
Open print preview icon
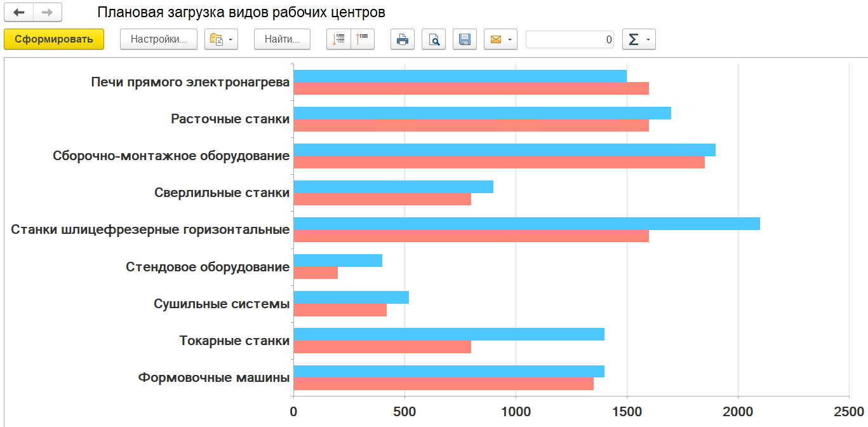click(x=434, y=39)
